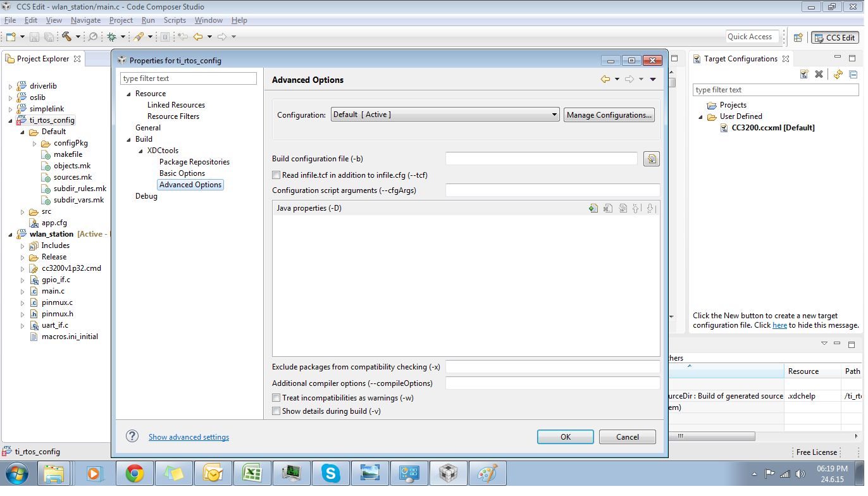Click Delete icon in Java properties toolbar
Viewport: 868px width, 496px height.
pyautogui.click(x=608, y=208)
